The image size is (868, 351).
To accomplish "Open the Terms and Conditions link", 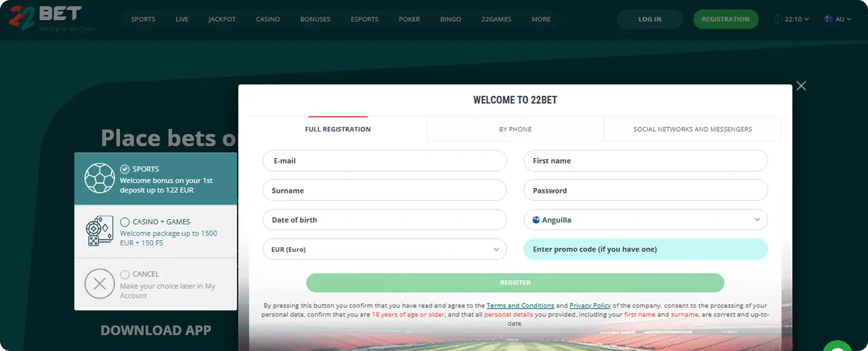I will [520, 305].
